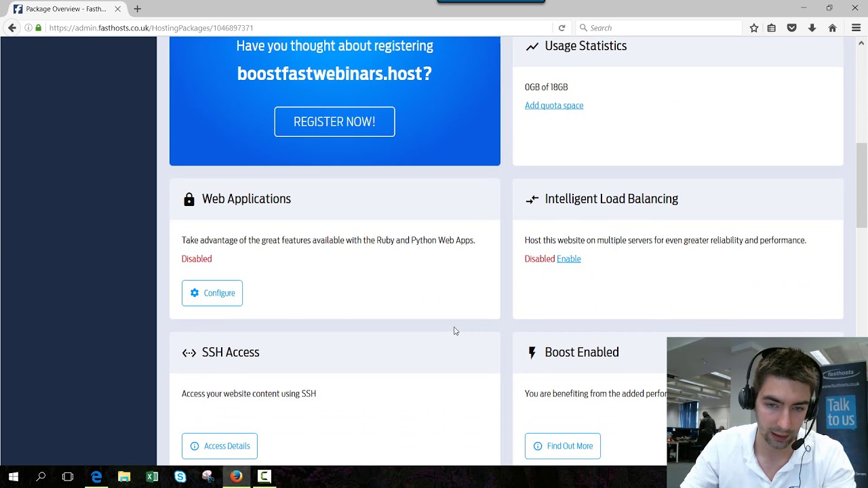Open the downloads arrow icon

pyautogui.click(x=812, y=28)
